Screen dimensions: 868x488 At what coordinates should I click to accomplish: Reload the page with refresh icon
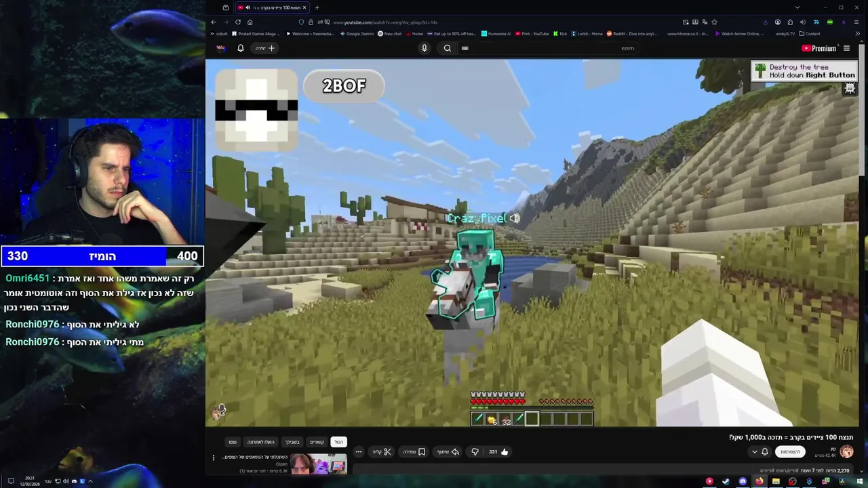point(238,22)
